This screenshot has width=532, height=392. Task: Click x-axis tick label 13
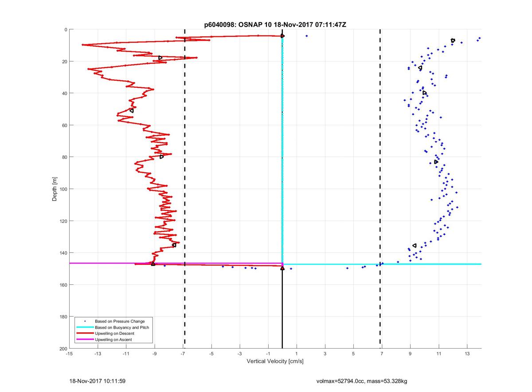(467, 354)
